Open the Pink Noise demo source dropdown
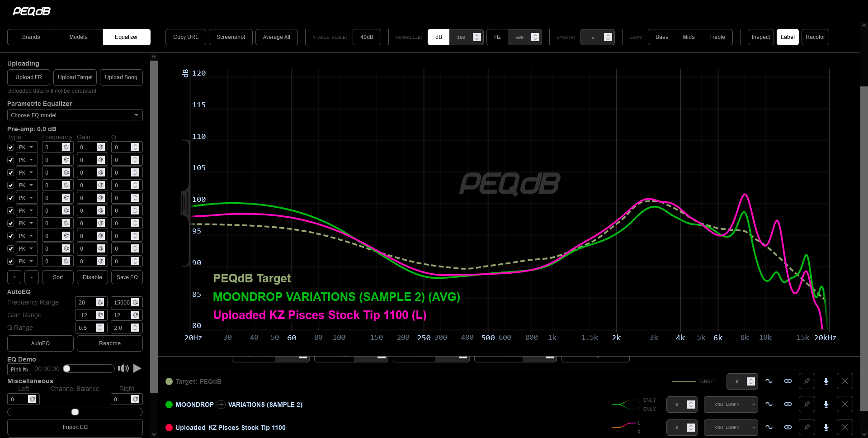Screen dimensions: 868x438 [x=19, y=369]
